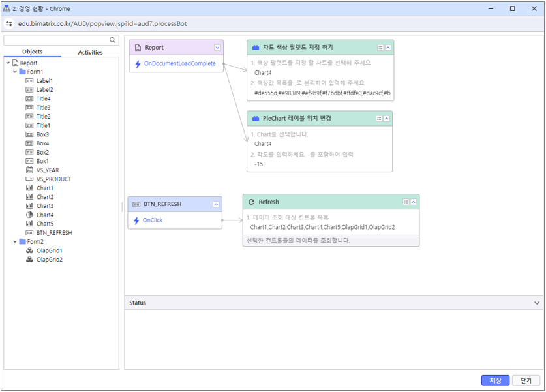Collapse the Form2 tree node
Screen dimensions: 546x392
pyautogui.click(x=16, y=242)
